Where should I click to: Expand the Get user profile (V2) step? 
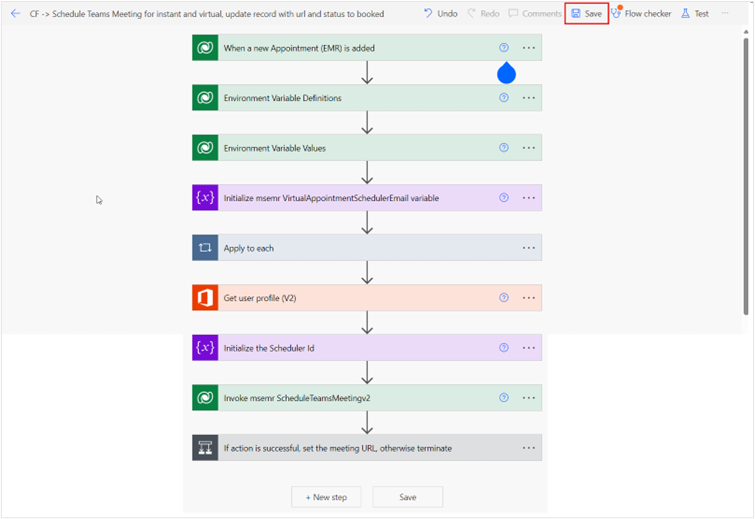tap(367, 298)
